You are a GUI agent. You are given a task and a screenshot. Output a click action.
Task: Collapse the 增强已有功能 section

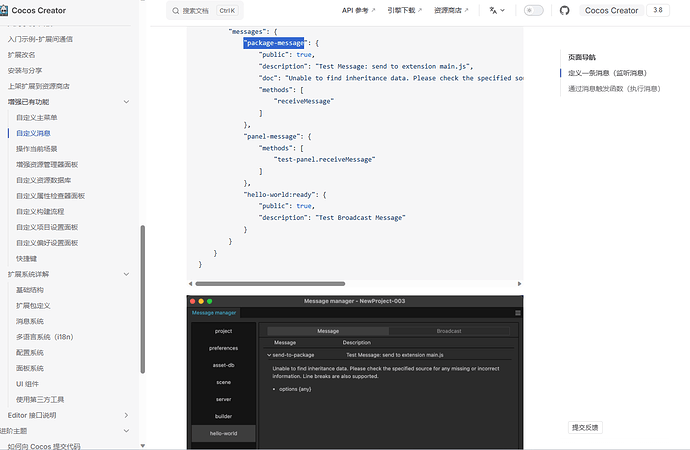click(126, 102)
